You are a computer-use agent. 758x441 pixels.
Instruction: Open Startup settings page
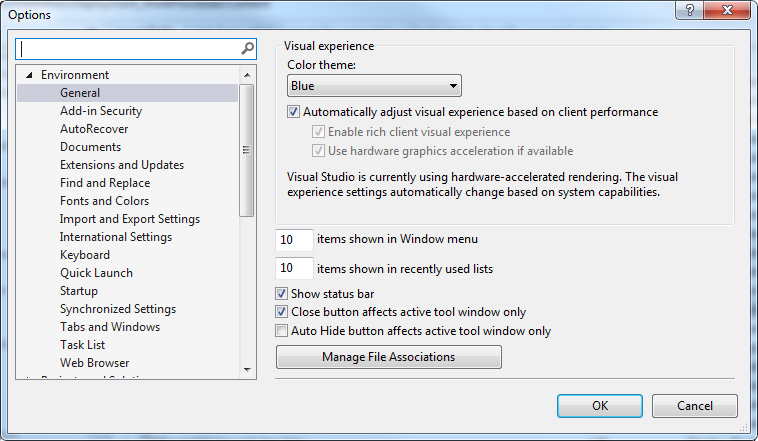coord(79,291)
